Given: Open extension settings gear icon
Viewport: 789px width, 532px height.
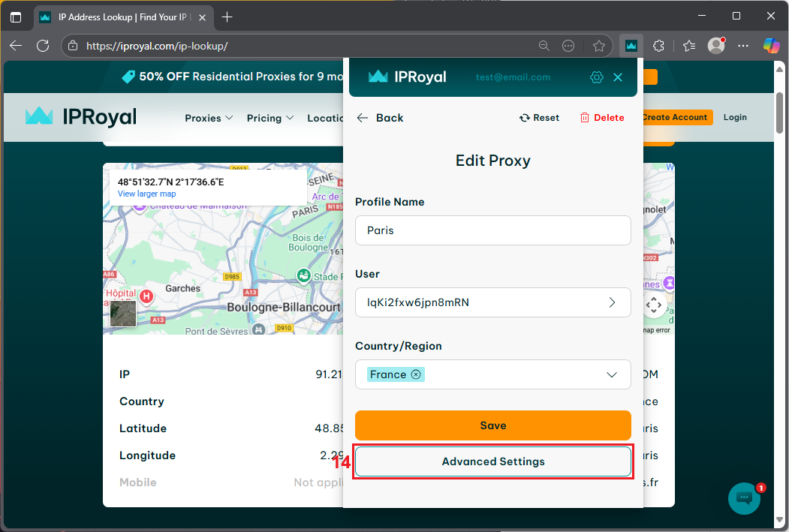Looking at the screenshot, I should point(597,77).
